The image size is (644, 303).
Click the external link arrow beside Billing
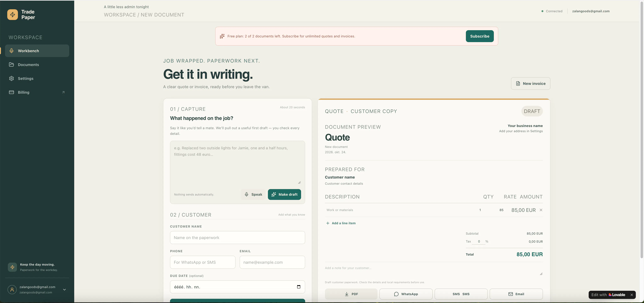coord(63,92)
